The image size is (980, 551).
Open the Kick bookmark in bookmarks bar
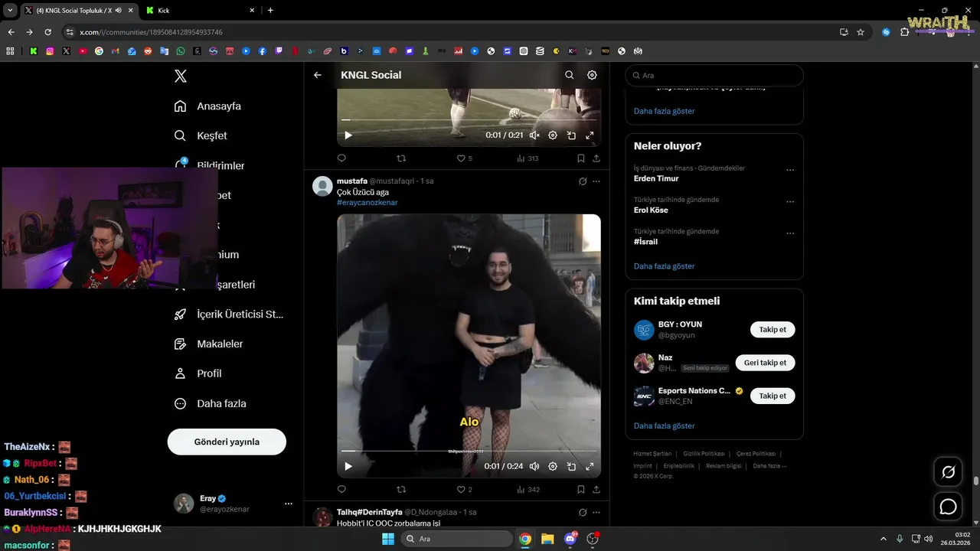tap(34, 51)
